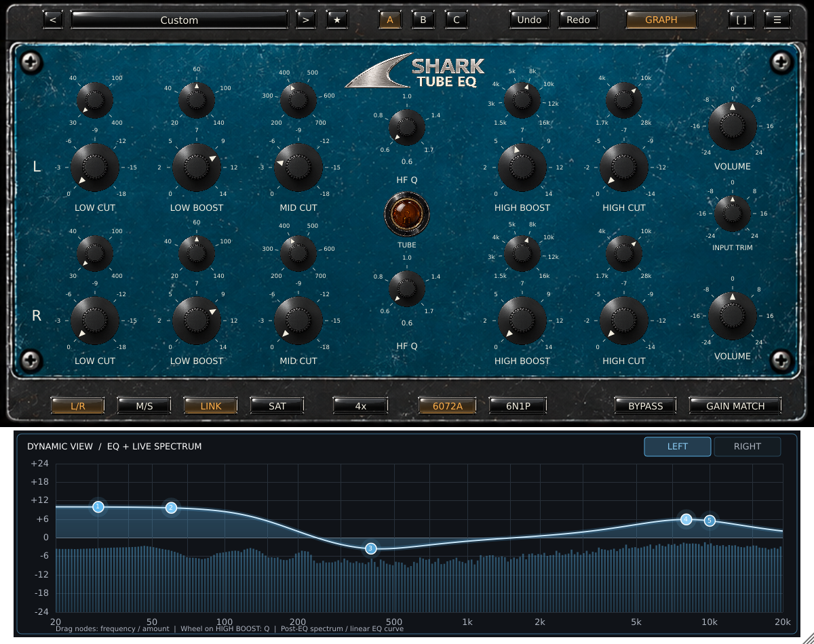Click R low cut frequency knob (30-400)
Image resolution: width=814 pixels, height=644 pixels.
coord(95,254)
